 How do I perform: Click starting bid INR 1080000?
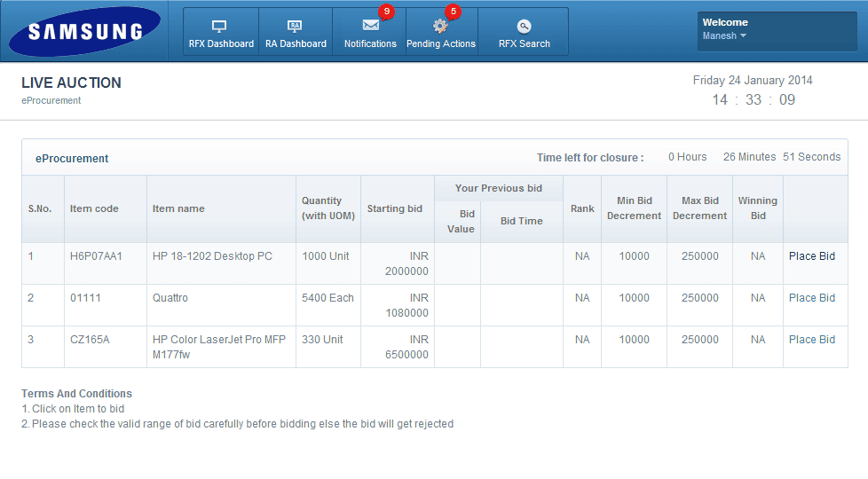coord(406,305)
